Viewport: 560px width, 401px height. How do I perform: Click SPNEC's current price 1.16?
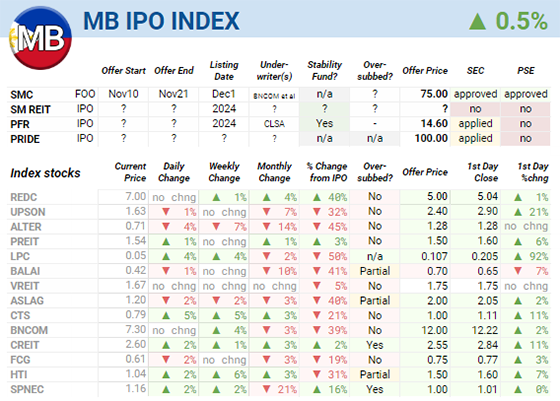pos(136,389)
